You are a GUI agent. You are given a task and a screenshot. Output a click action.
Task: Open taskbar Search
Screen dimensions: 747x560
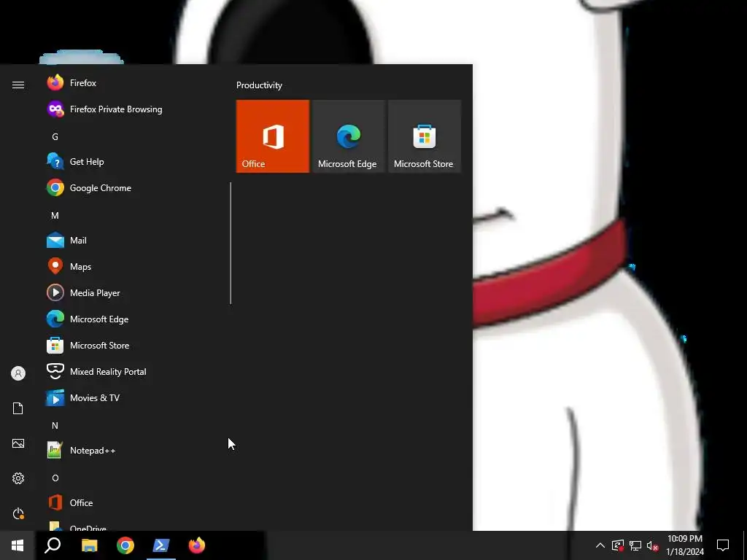(53, 545)
